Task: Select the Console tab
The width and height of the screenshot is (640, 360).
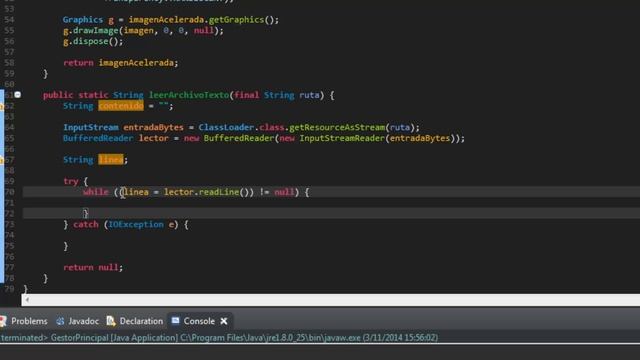Action: point(199,321)
